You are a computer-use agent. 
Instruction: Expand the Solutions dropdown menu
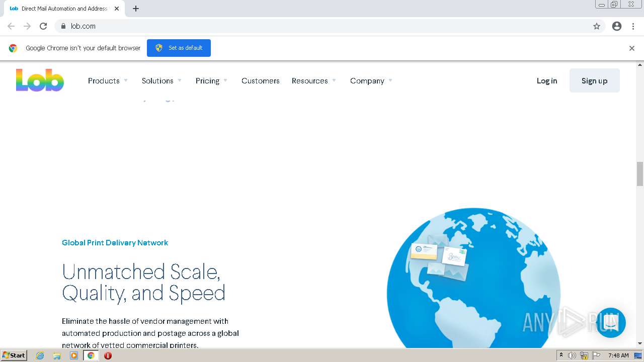point(162,80)
